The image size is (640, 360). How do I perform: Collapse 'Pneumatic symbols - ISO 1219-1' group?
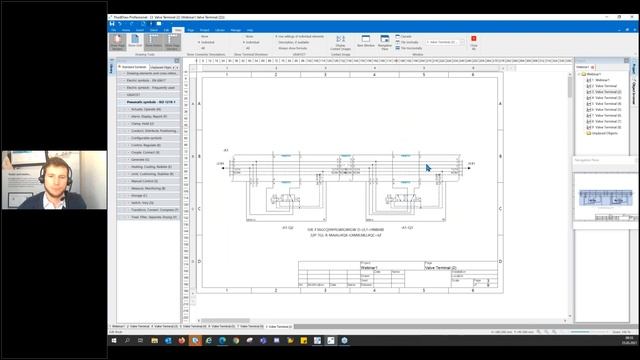149,102
